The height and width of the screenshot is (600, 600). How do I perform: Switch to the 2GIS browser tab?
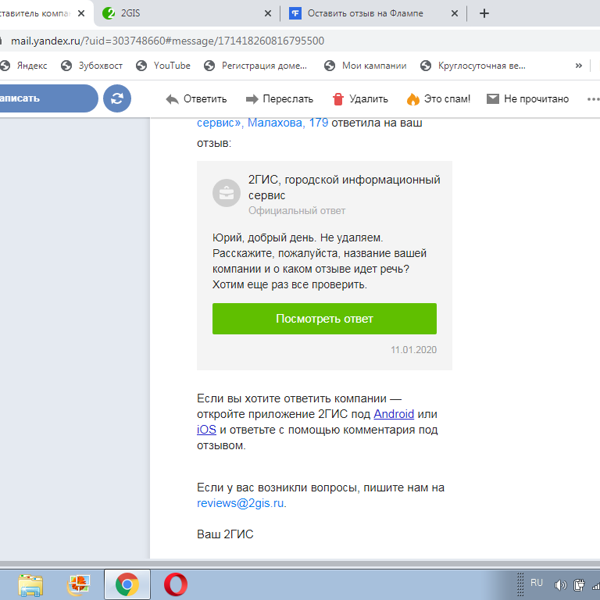[x=188, y=13]
